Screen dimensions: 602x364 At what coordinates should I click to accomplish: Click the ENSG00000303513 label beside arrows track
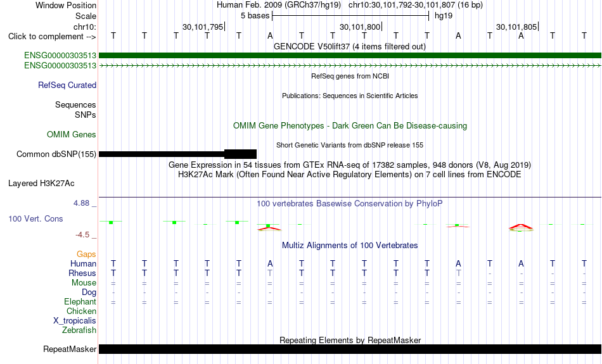click(60, 66)
